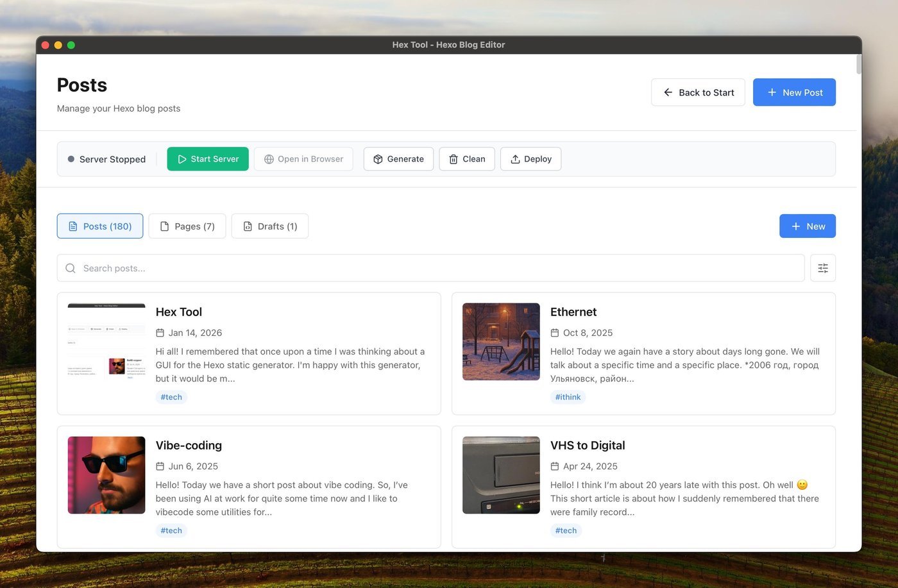The image size is (898, 588).
Task: Open the filter settings sliders icon
Action: 822,268
